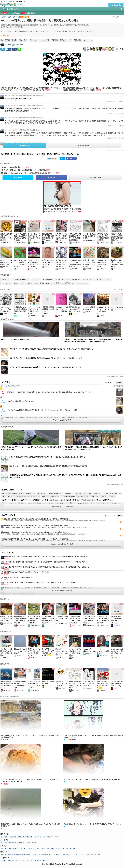Screen dimensions: 124x868
Task: Click the green LINE share icon
Action: (19, 49)
